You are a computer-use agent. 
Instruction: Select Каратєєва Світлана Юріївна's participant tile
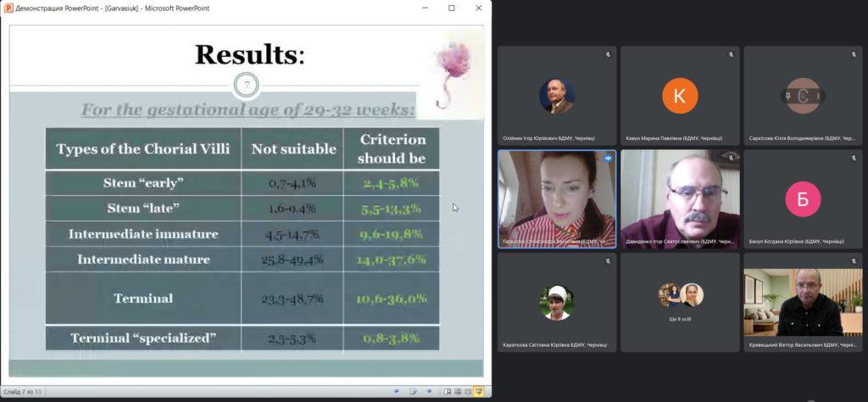coord(556,302)
